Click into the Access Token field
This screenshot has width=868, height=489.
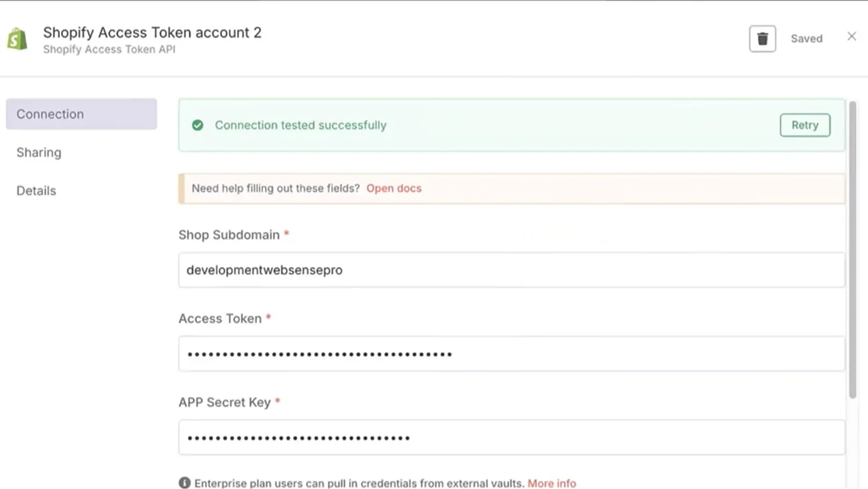[x=511, y=354]
